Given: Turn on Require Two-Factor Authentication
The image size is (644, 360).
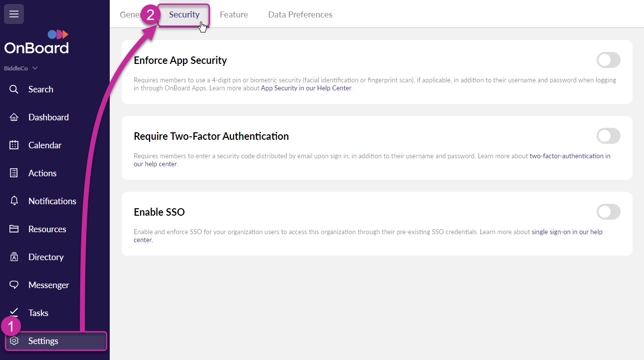Looking at the screenshot, I should coord(608,136).
